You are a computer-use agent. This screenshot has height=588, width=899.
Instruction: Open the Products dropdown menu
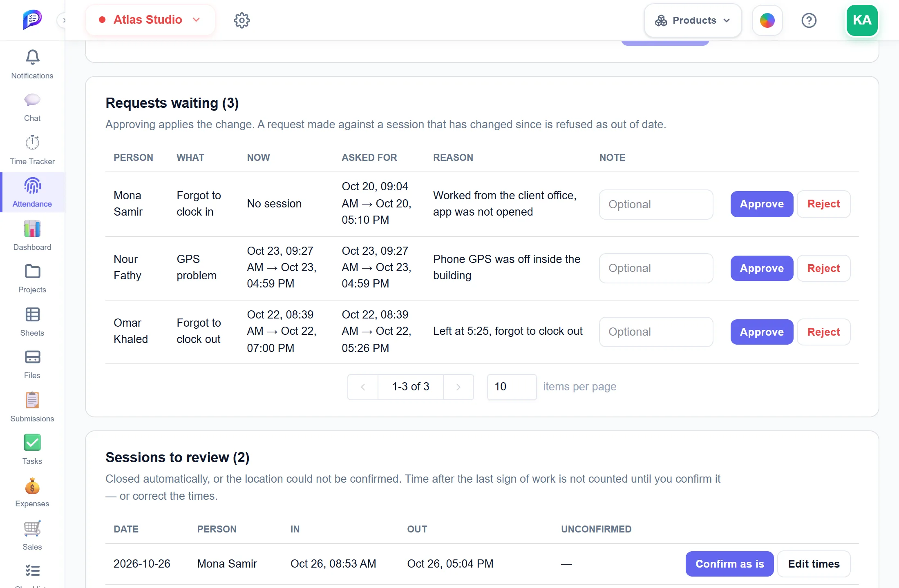tap(693, 20)
